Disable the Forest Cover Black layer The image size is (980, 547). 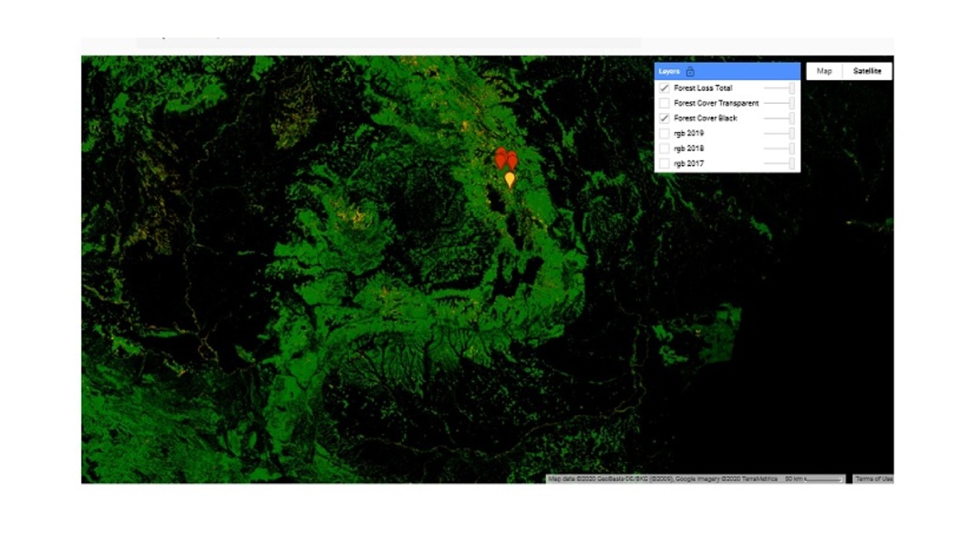pos(665,119)
